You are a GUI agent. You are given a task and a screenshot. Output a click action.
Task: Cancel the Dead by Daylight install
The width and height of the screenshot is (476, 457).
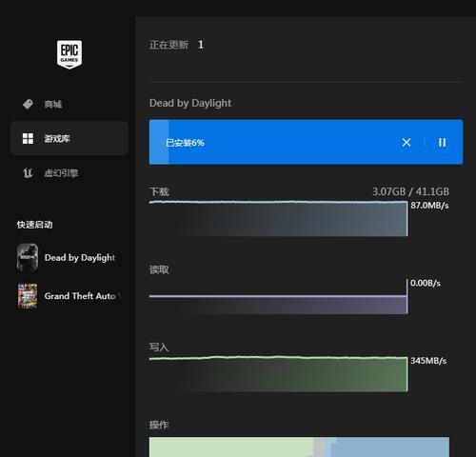407,142
